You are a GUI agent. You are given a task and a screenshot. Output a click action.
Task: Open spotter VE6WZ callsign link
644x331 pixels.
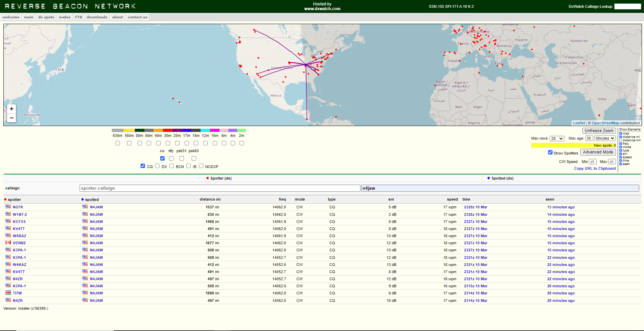point(19,243)
